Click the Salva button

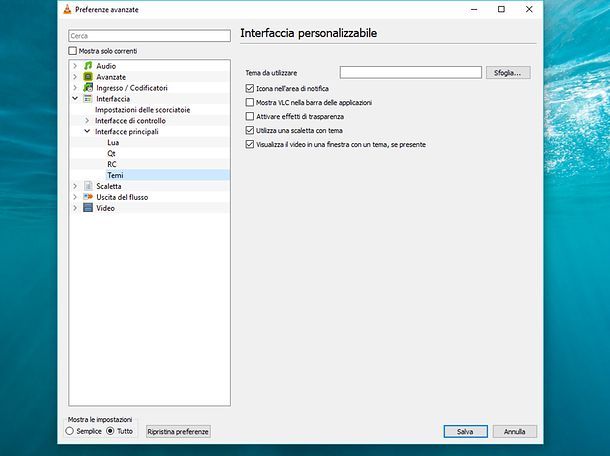click(x=465, y=431)
